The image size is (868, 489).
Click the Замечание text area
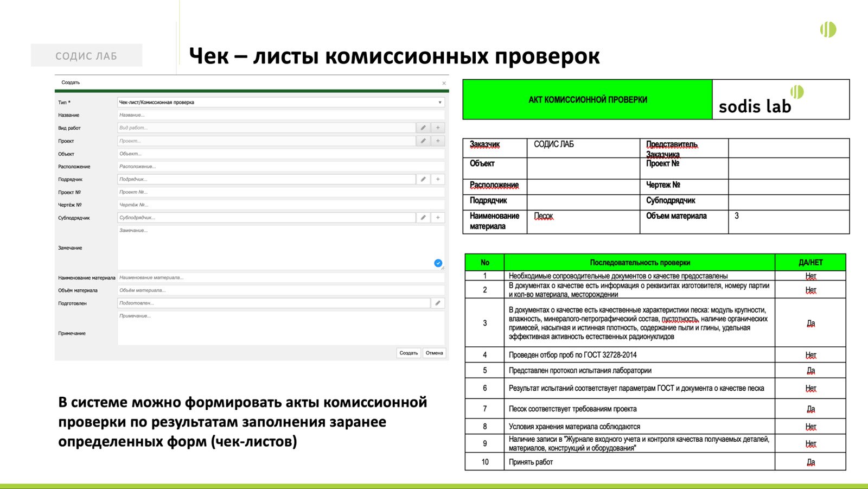(x=281, y=247)
